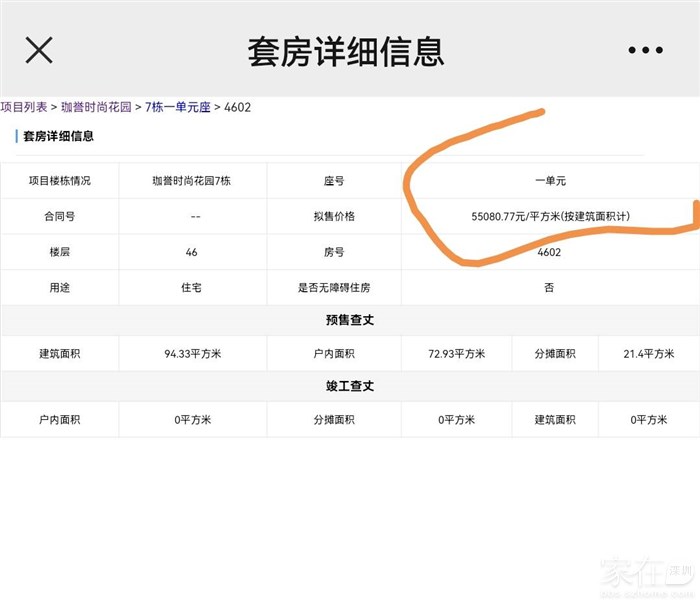Click the 72.93平方米 indoor area value
The image size is (700, 601).
pyautogui.click(x=455, y=354)
